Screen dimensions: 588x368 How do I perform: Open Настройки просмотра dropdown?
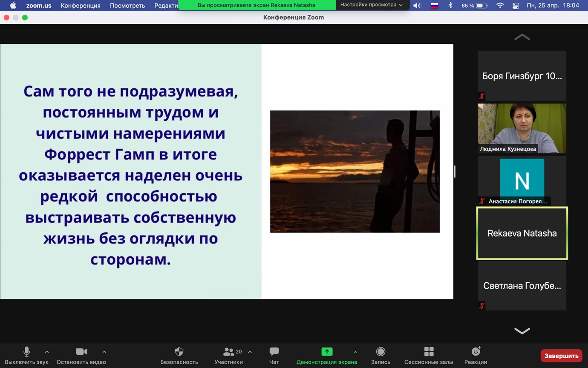(372, 5)
